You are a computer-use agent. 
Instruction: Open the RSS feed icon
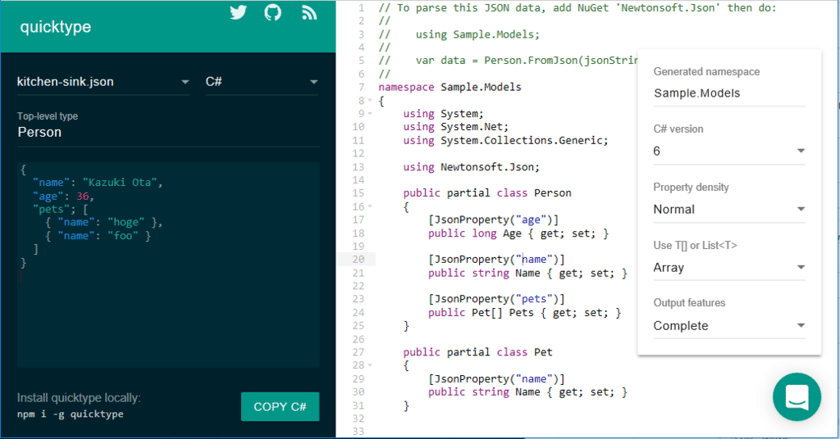309,12
